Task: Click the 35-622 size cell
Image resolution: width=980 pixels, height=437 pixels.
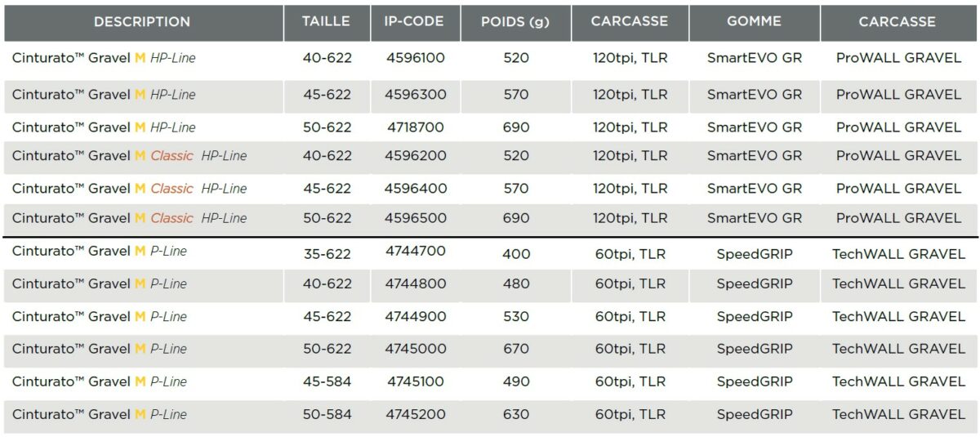Action: click(x=327, y=254)
